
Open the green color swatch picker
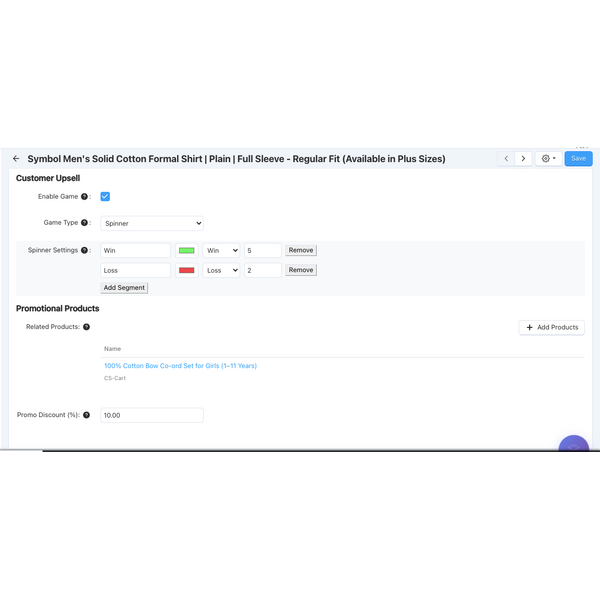186,250
